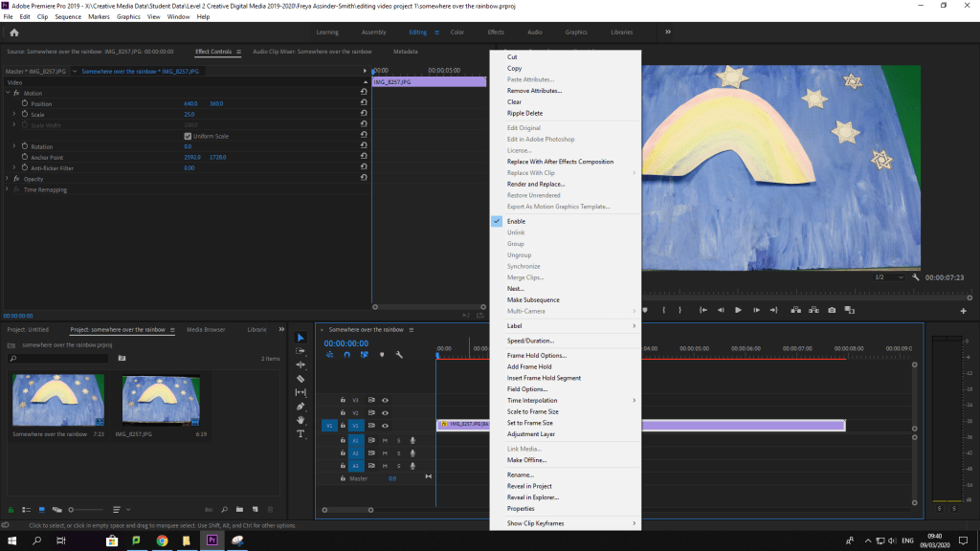Uncheck the Uniform Scale checkbox
Image resolution: width=980 pixels, height=551 pixels.
pos(188,136)
